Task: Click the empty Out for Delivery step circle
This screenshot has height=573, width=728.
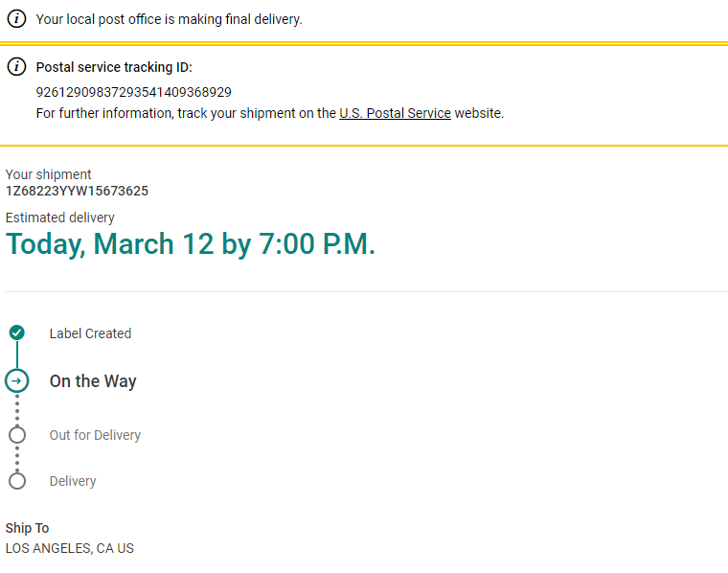Action: (16, 435)
